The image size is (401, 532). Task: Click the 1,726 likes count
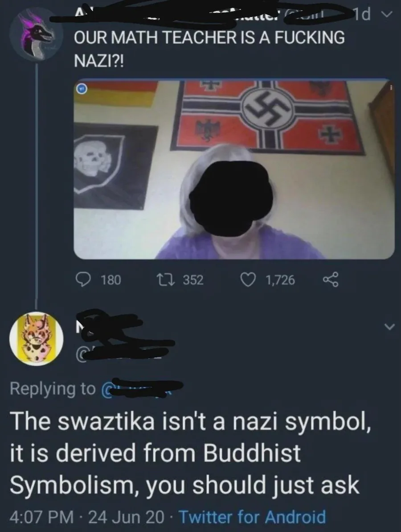pos(280,280)
